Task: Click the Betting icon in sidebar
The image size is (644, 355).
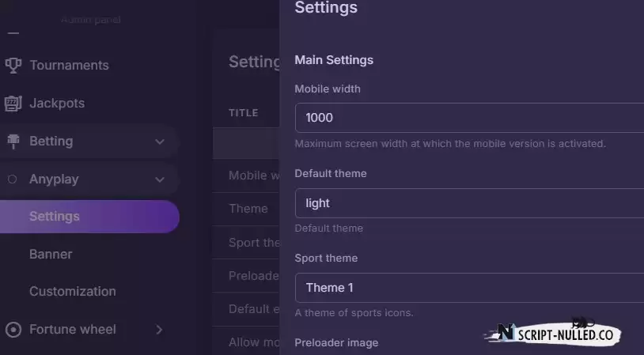Action: [13, 142]
